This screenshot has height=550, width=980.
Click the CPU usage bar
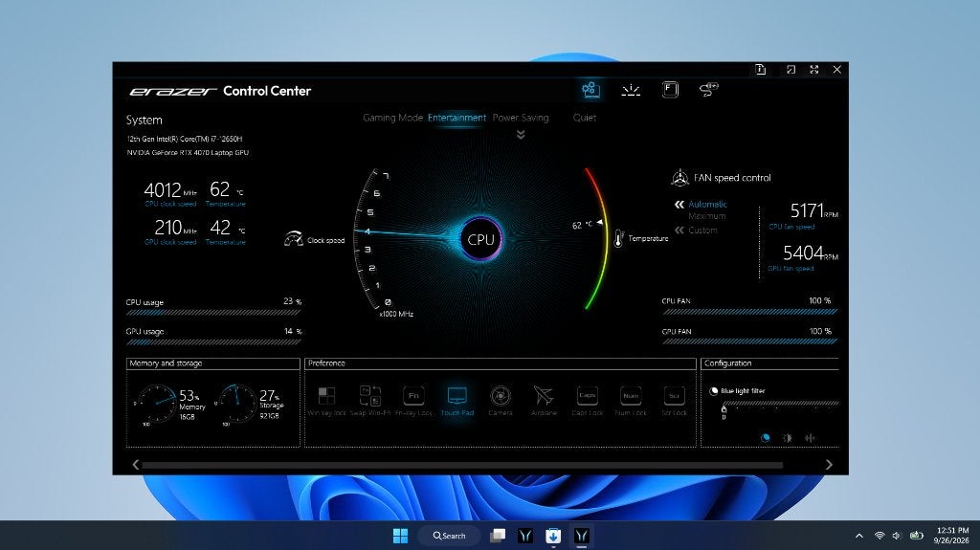[213, 313]
